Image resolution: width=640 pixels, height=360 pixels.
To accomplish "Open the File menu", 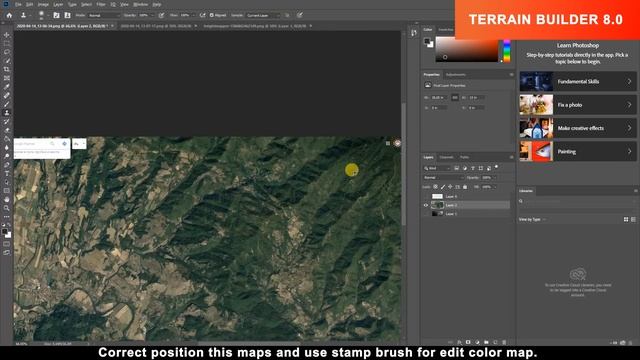I will pos(18,4).
